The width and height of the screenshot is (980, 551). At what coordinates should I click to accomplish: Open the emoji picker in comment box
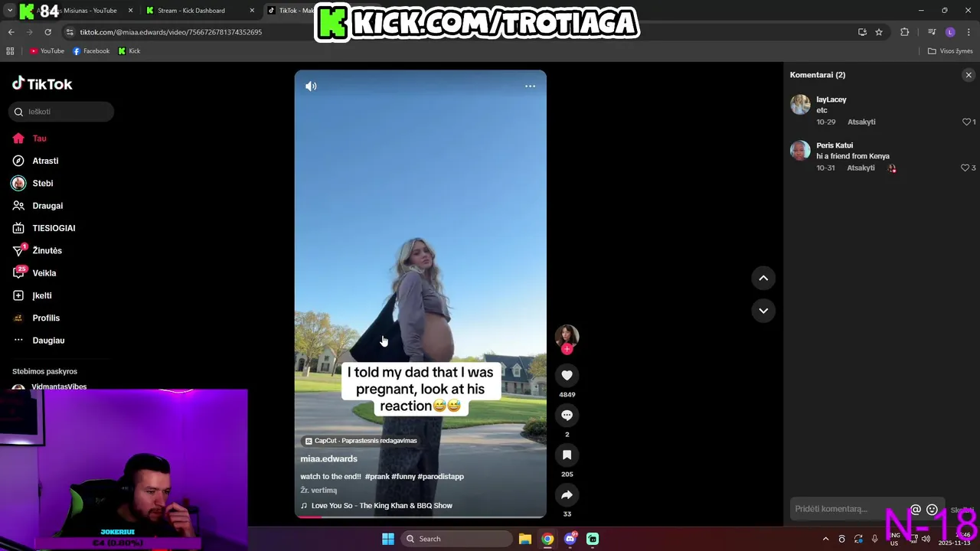pyautogui.click(x=932, y=510)
